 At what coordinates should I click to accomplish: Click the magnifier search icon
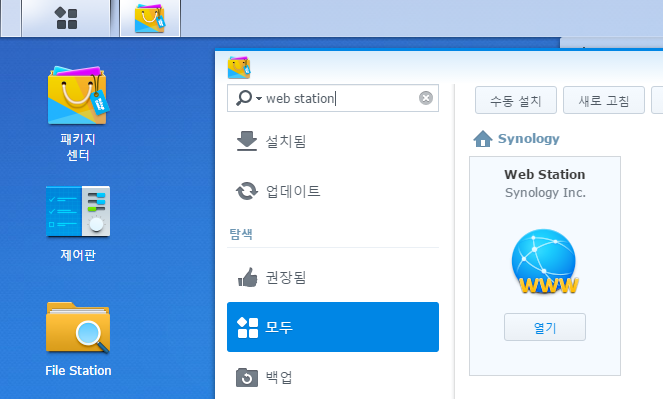coord(244,98)
